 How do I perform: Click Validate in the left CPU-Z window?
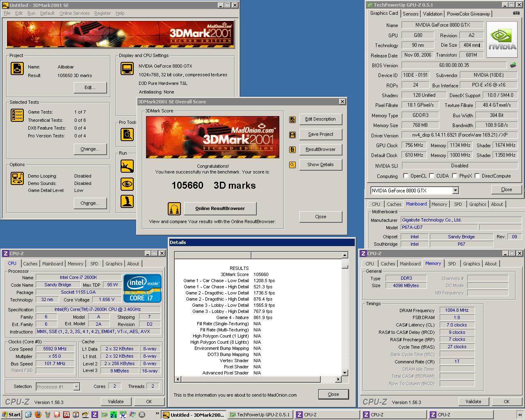click(116, 402)
